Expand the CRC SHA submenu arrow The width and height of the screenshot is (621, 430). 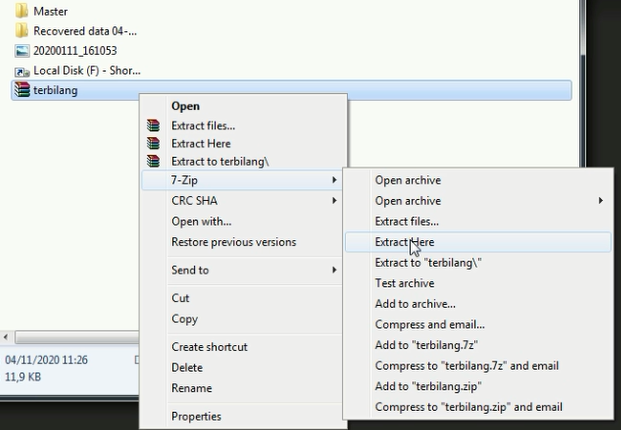tap(334, 201)
